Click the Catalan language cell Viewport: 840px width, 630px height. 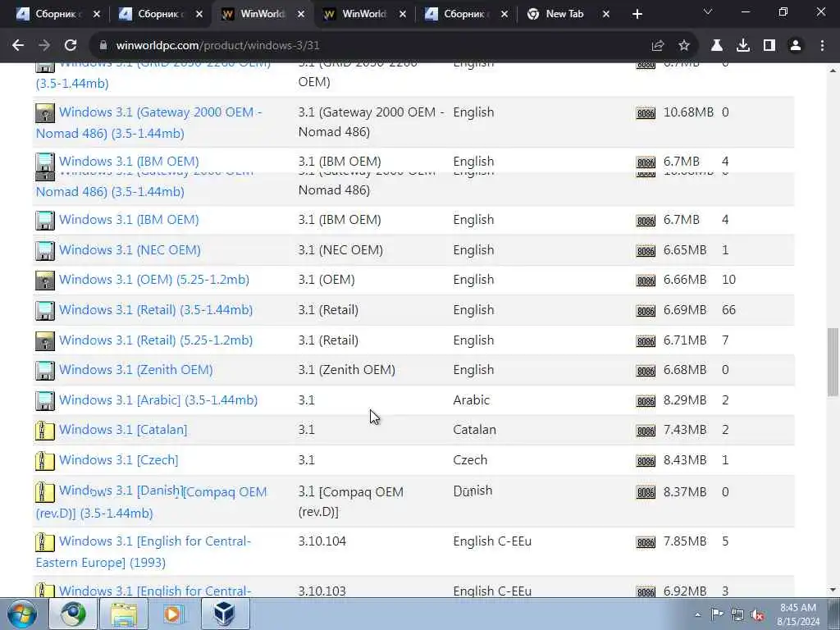click(475, 430)
